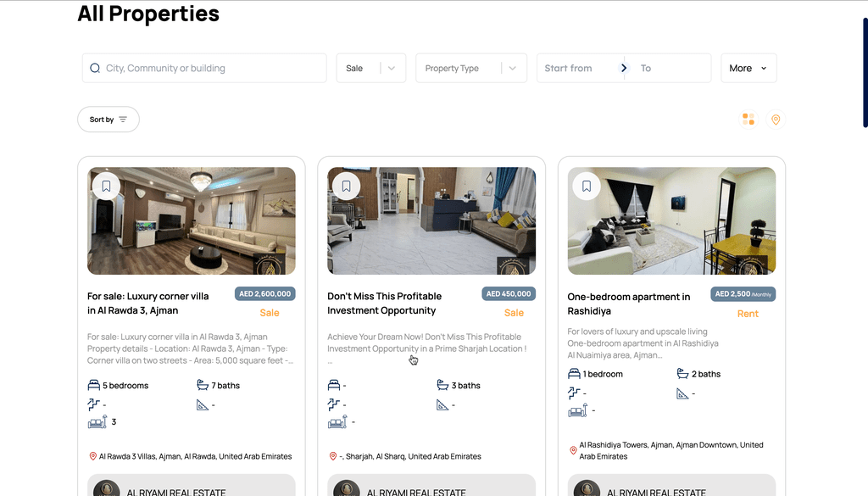This screenshot has height=496, width=868.
Task: Click the Sale label on the AED 450,000 card
Action: pos(514,313)
